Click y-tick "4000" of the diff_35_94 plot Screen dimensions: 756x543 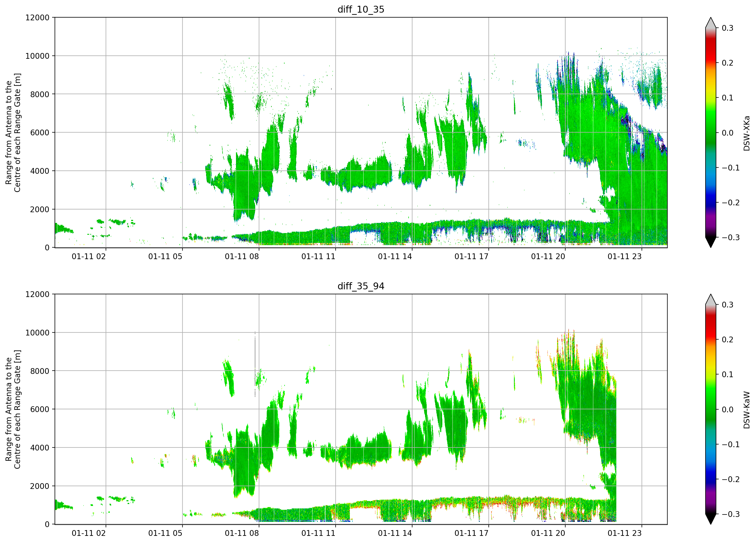(x=40, y=448)
